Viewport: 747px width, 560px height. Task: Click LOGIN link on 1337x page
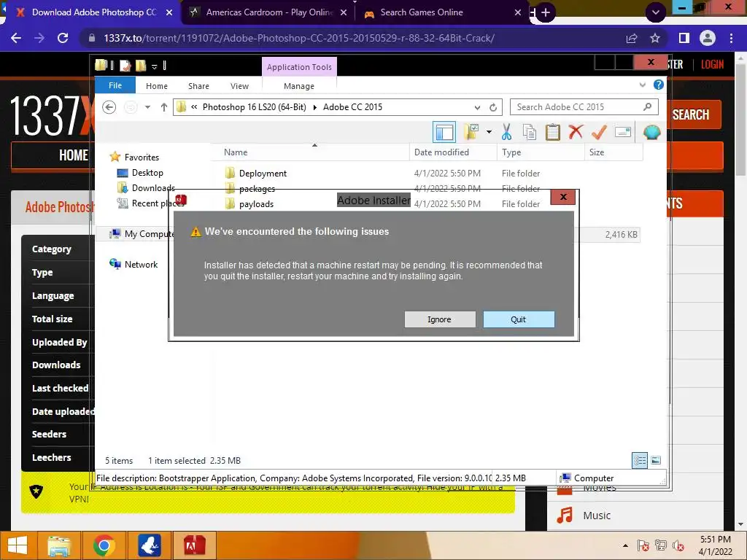tap(712, 64)
